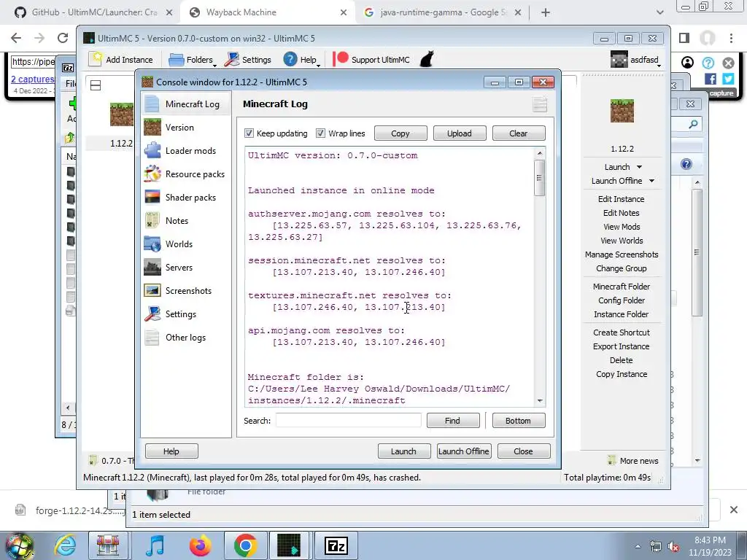
Task: Switch to the java-runtime-gamma Google tab
Action: coord(443,12)
